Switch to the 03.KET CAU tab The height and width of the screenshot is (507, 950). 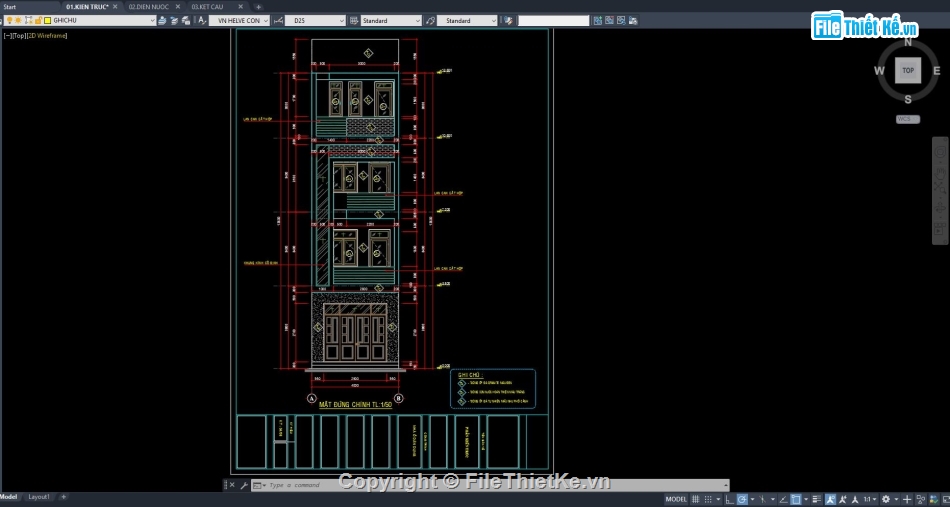click(208, 7)
